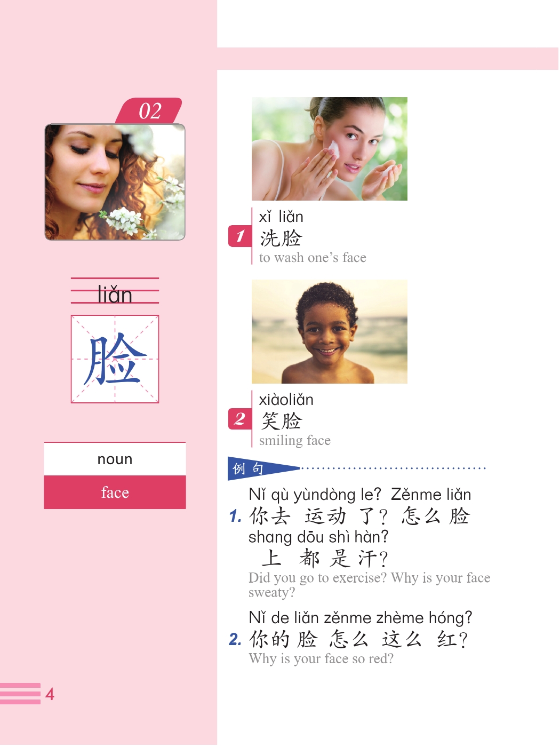This screenshot has height=747, width=560.
Task: Click the pink face definition box
Action: click(115, 492)
